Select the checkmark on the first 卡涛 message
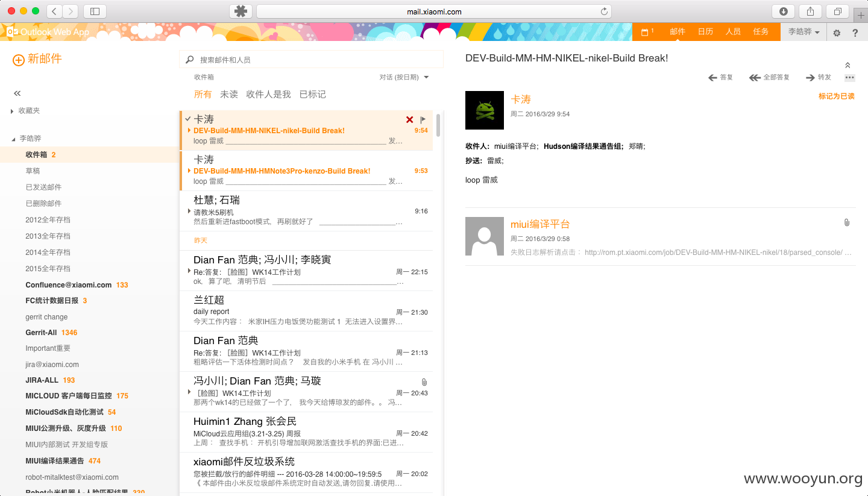The width and height of the screenshot is (868, 496). click(188, 119)
